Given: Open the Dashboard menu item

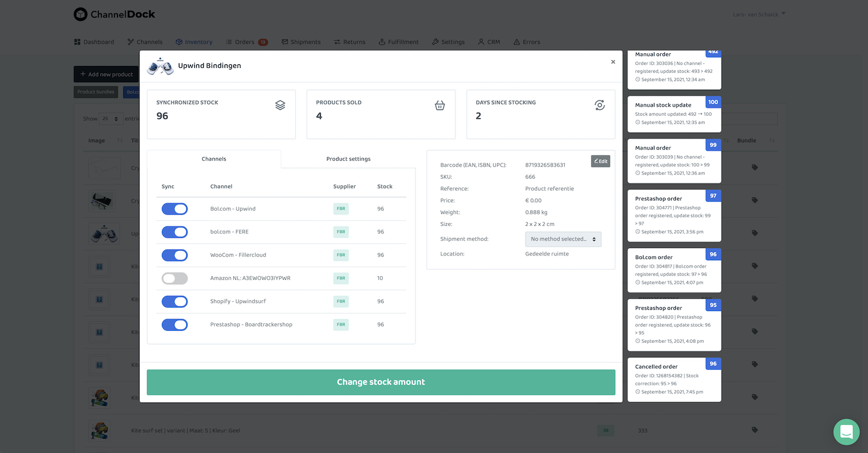Looking at the screenshot, I should click(94, 42).
